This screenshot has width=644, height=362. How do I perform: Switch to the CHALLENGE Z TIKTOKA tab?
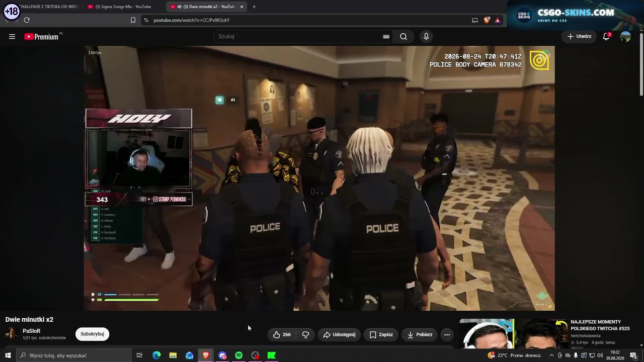point(49,7)
